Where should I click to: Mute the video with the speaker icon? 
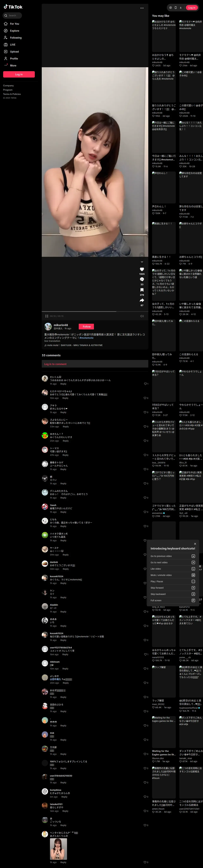tap(142, 316)
